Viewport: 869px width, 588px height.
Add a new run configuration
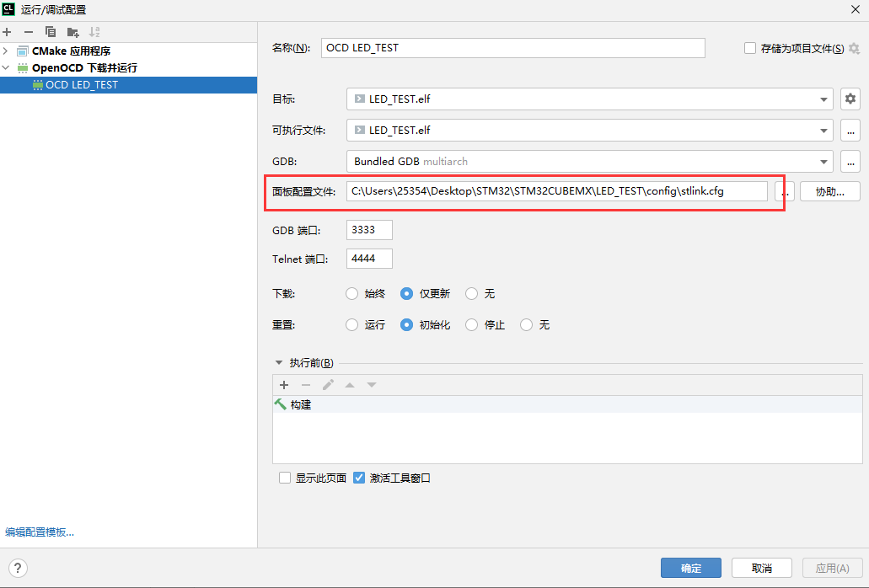(7, 32)
